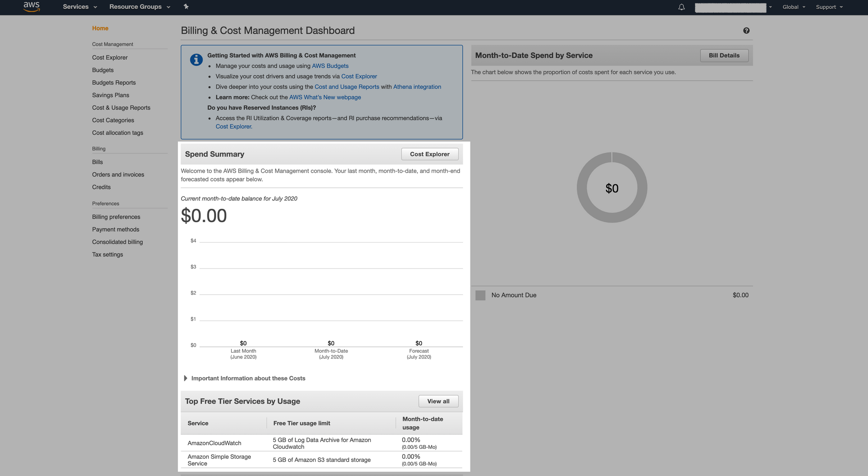
Task: Click the help question mark icon
Action: [x=746, y=30]
